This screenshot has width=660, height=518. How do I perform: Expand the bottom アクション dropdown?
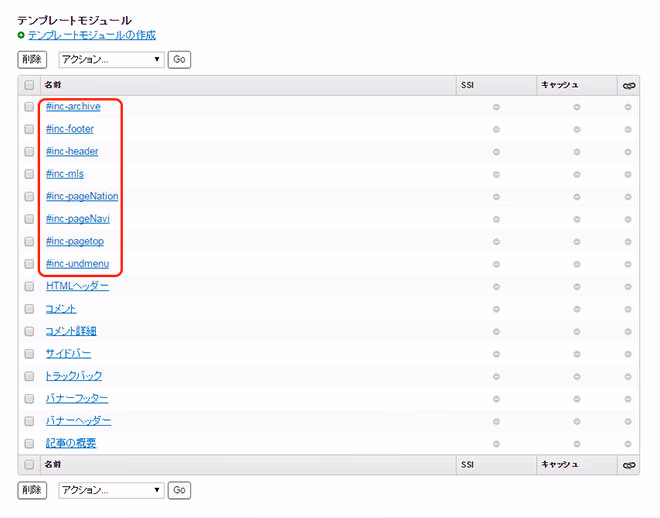coord(111,490)
